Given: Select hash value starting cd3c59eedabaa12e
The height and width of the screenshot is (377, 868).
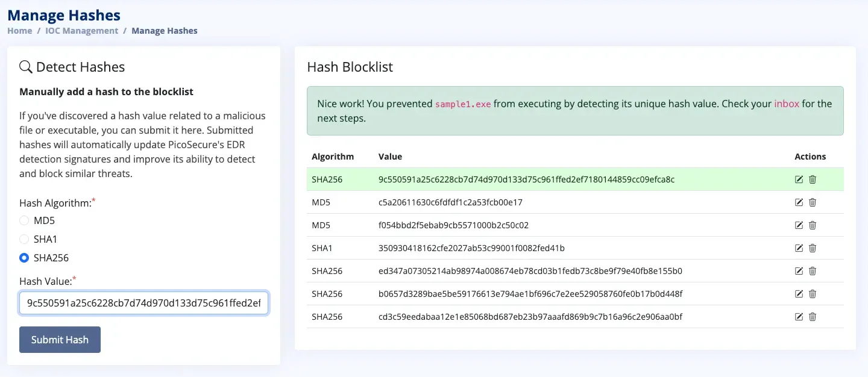Looking at the screenshot, I should [530, 317].
